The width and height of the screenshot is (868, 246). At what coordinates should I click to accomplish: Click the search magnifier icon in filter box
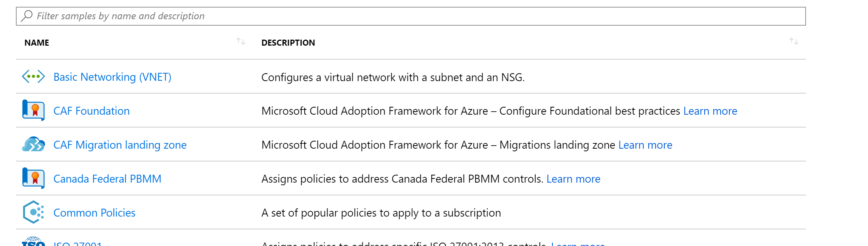pos(26,16)
